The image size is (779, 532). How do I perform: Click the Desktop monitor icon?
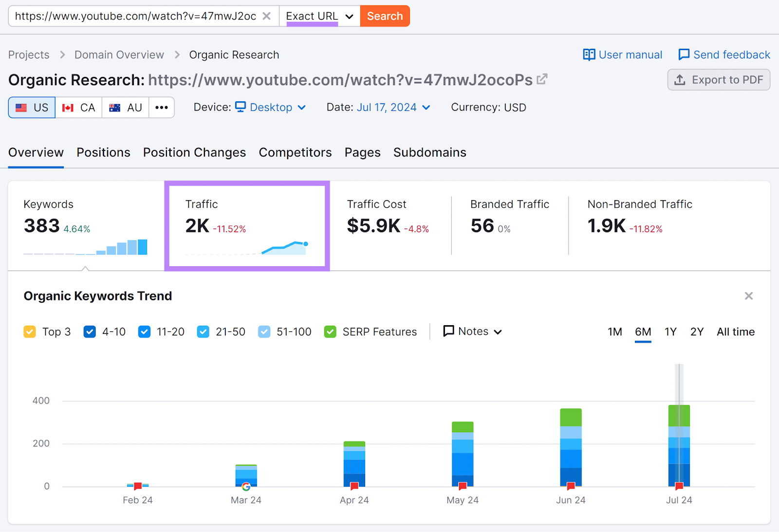(241, 107)
